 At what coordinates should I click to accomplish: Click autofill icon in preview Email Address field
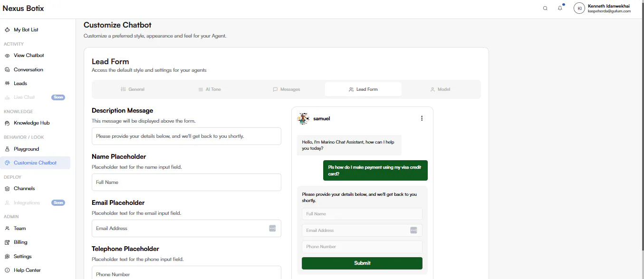pyautogui.click(x=413, y=230)
